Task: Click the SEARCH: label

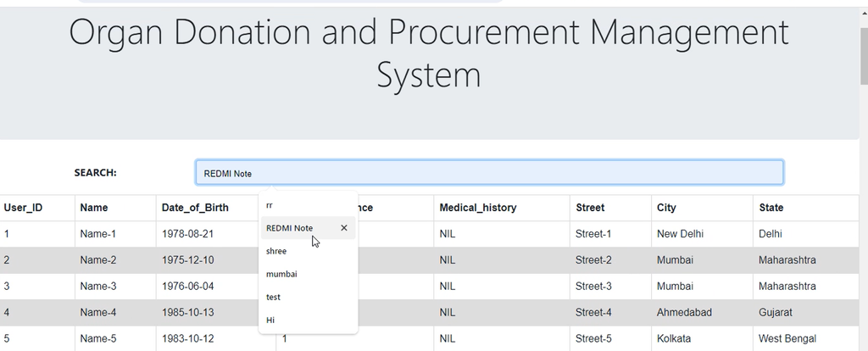Action: 95,173
